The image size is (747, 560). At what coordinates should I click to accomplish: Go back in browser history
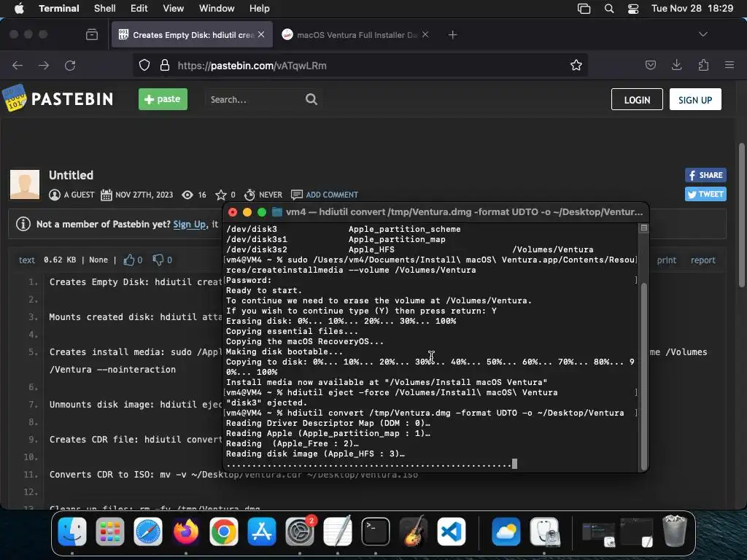tap(18, 65)
